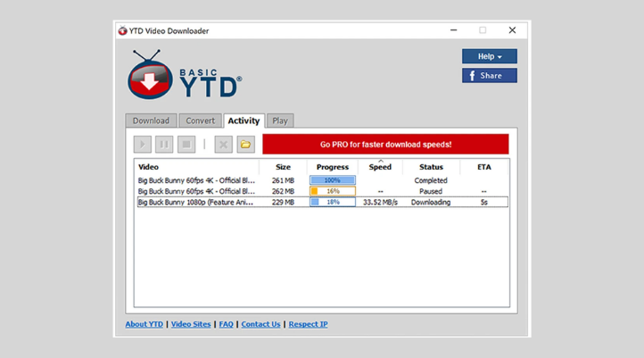Sort by the Size column header

pos(283,167)
